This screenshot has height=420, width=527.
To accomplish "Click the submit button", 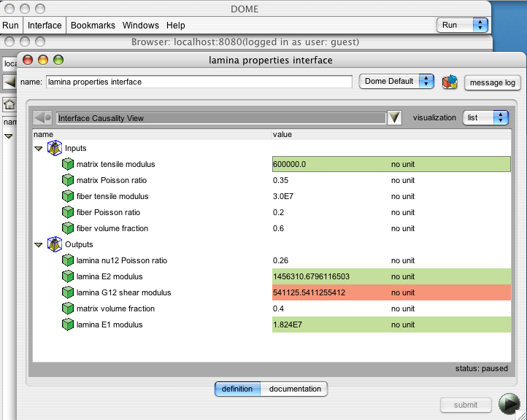I will tap(466, 405).
